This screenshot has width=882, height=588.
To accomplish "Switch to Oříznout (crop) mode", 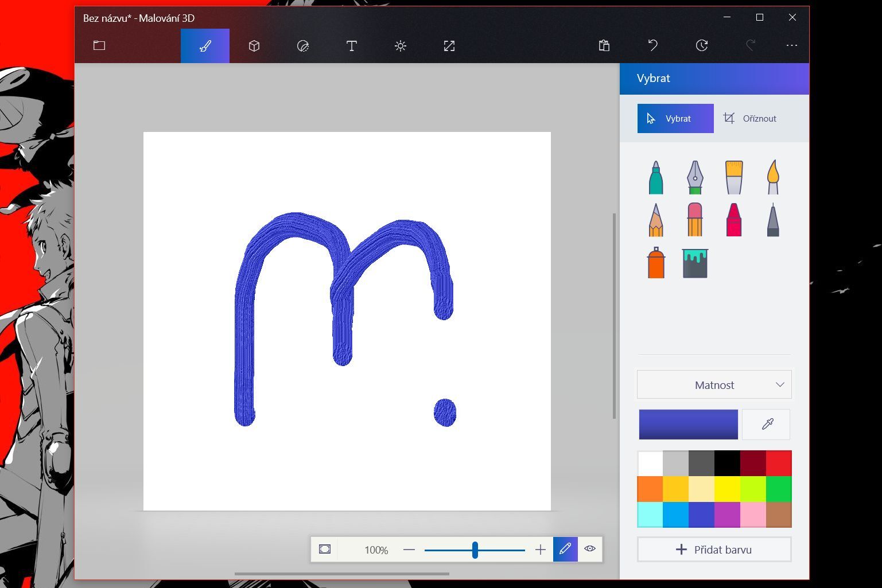I will click(x=752, y=118).
